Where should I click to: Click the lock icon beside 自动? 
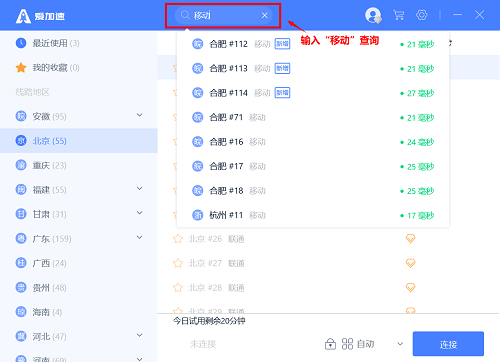330,344
